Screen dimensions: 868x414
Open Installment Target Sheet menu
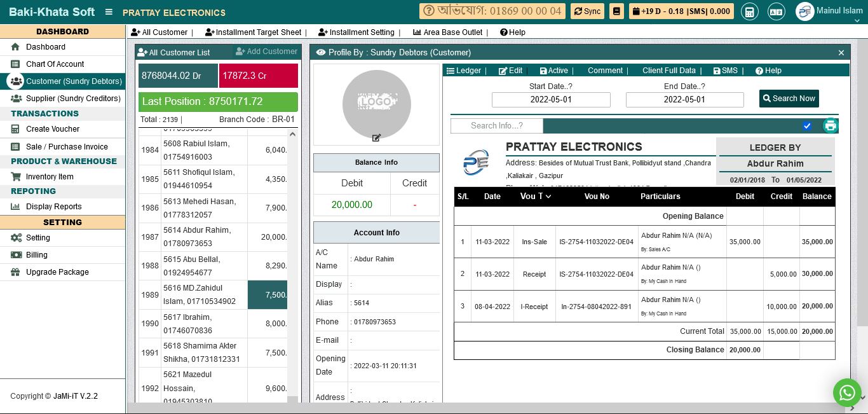(x=254, y=32)
